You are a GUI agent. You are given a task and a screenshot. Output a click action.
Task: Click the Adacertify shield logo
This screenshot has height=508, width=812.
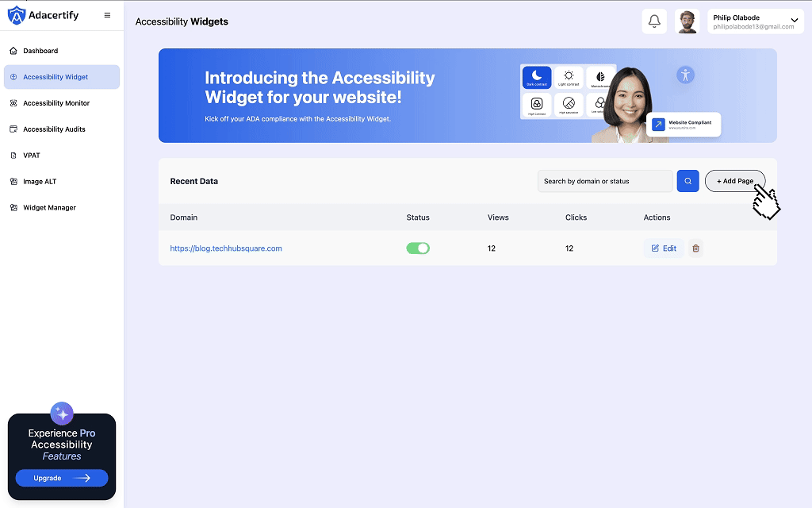17,15
